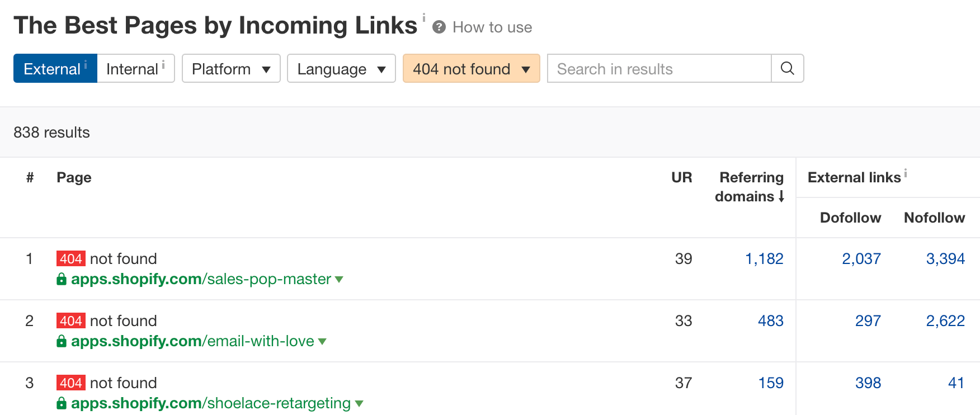This screenshot has width=980, height=415.
Task: Open the Language dropdown
Action: click(341, 68)
